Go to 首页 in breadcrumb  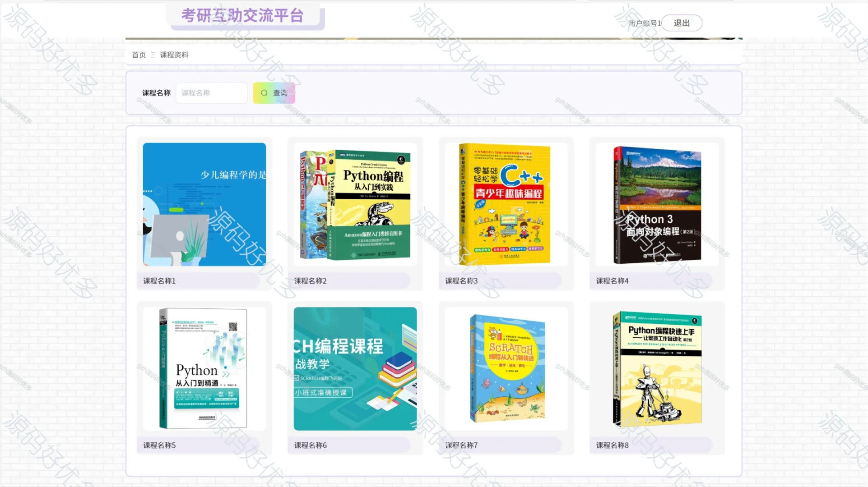click(139, 55)
